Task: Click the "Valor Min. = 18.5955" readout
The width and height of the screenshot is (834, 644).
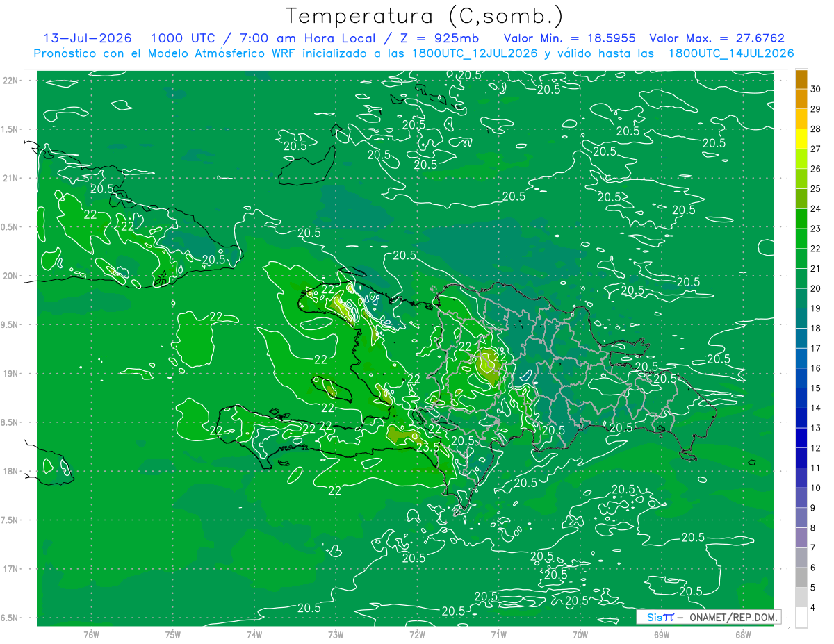Action: pyautogui.click(x=569, y=38)
